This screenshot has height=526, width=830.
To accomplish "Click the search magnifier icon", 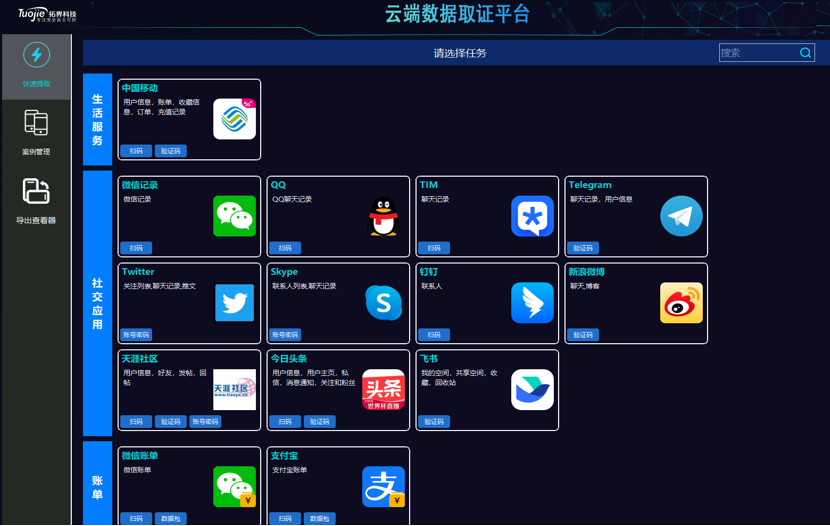I will [805, 53].
